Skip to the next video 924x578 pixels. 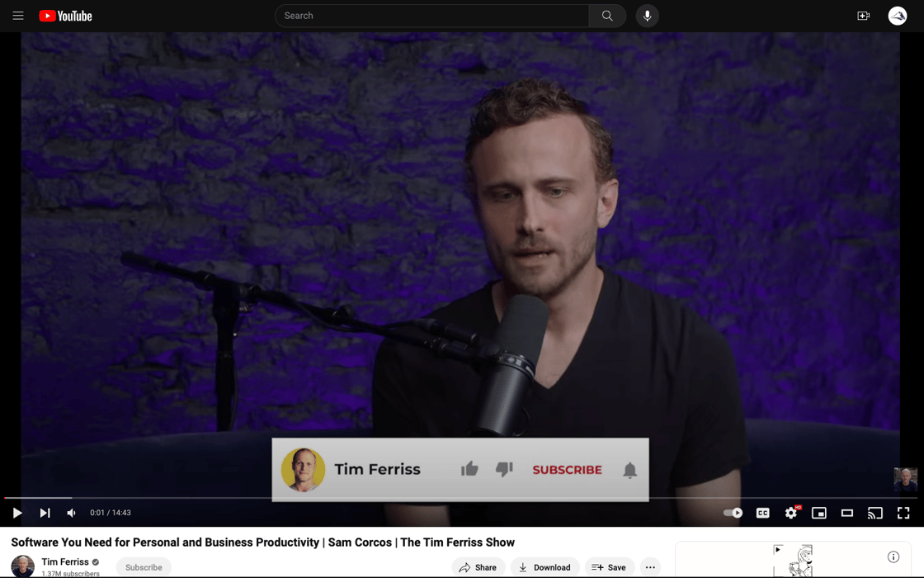coord(45,513)
